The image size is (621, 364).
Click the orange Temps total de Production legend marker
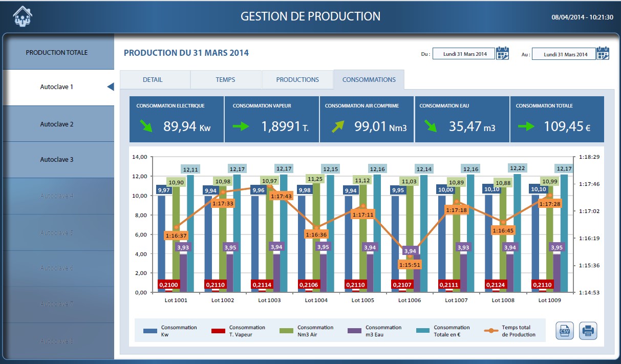coord(491,331)
